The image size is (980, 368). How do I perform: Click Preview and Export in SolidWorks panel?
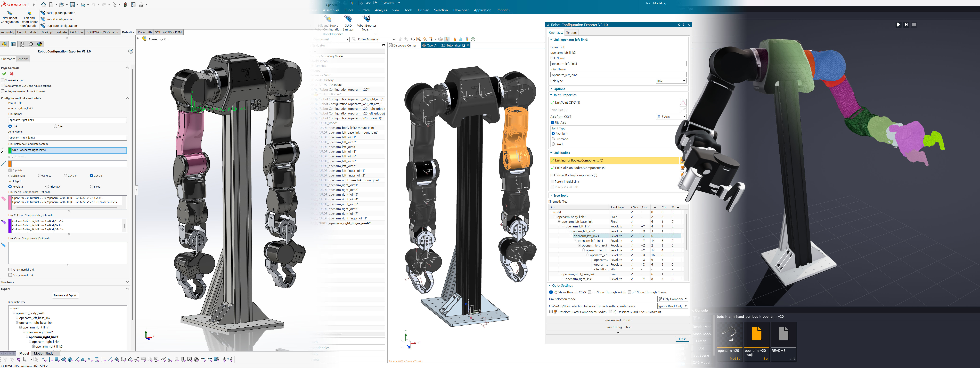66,295
